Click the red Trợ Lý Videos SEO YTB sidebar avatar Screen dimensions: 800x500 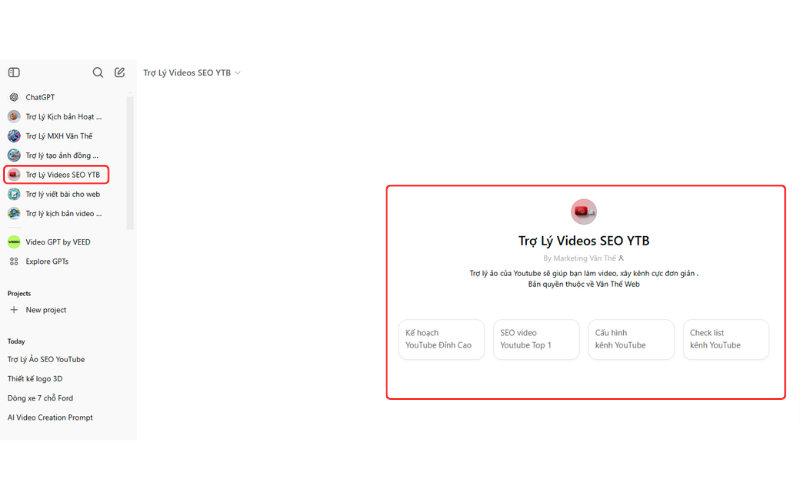point(14,174)
